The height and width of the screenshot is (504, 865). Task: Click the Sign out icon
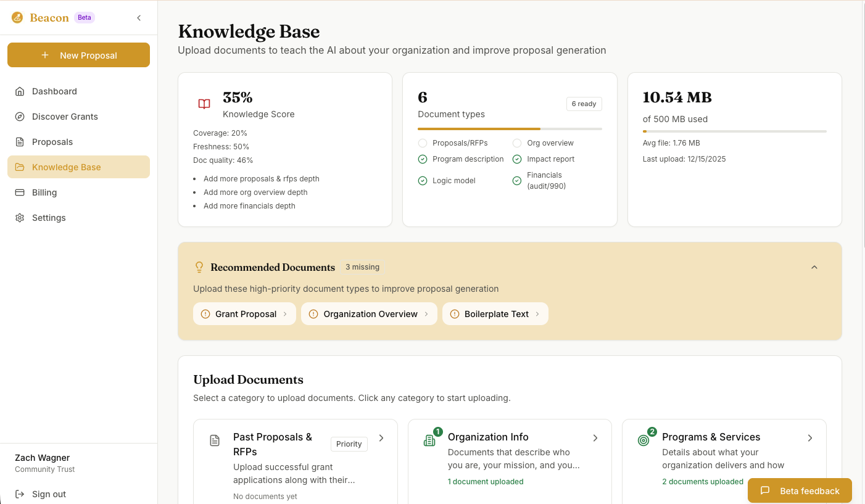[x=20, y=494]
